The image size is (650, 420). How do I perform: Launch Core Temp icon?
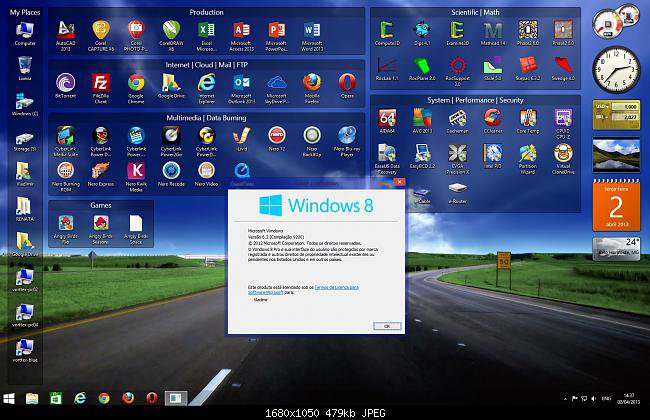tap(528, 121)
